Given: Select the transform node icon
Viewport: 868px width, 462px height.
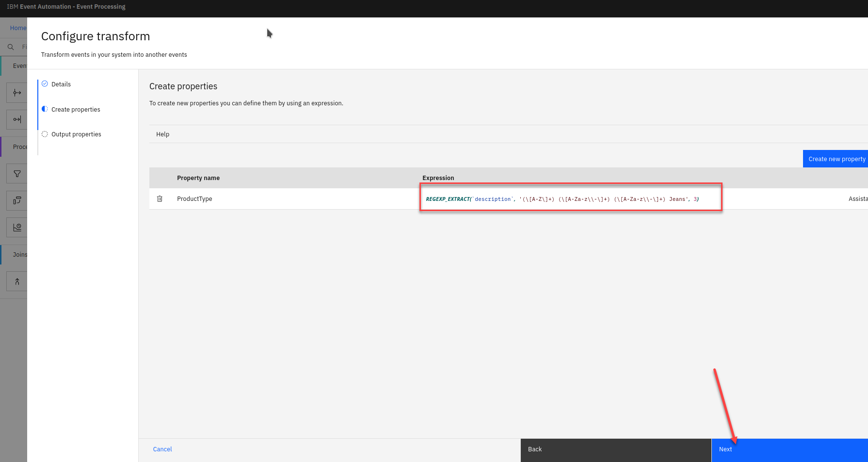Looking at the screenshot, I should pos(17,200).
